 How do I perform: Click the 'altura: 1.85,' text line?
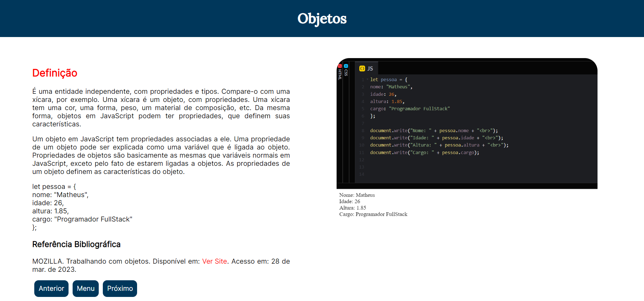click(51, 211)
